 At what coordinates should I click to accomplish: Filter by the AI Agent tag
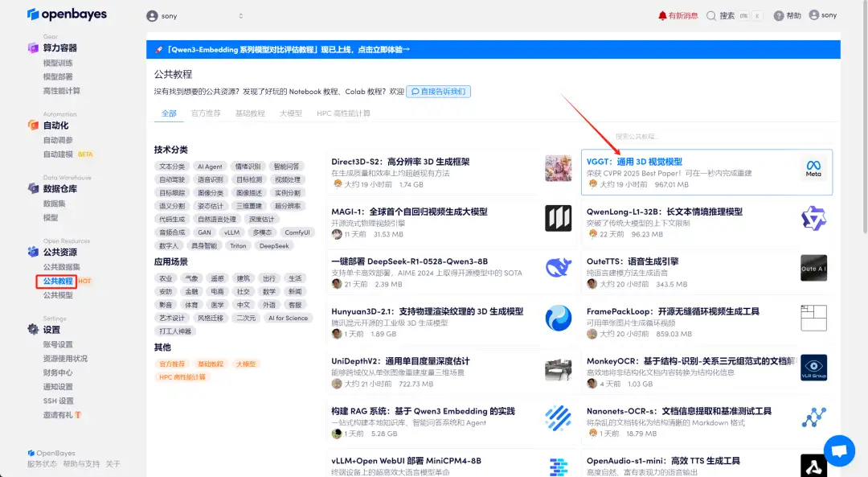(x=210, y=167)
